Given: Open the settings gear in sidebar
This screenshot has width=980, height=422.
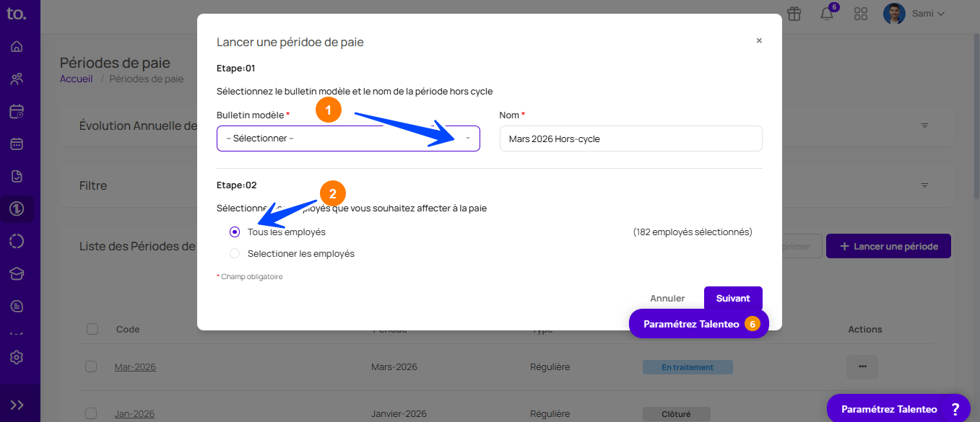Looking at the screenshot, I should (17, 357).
